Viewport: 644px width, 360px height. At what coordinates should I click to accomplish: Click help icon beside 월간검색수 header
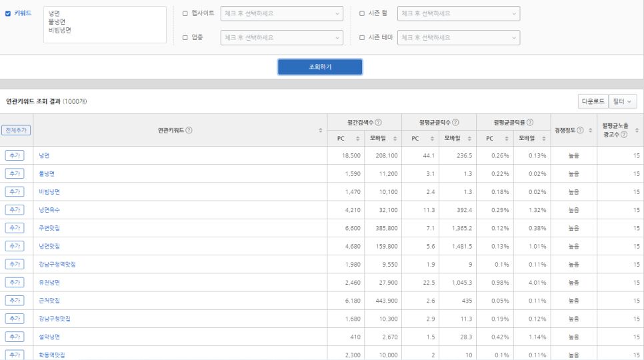(378, 122)
